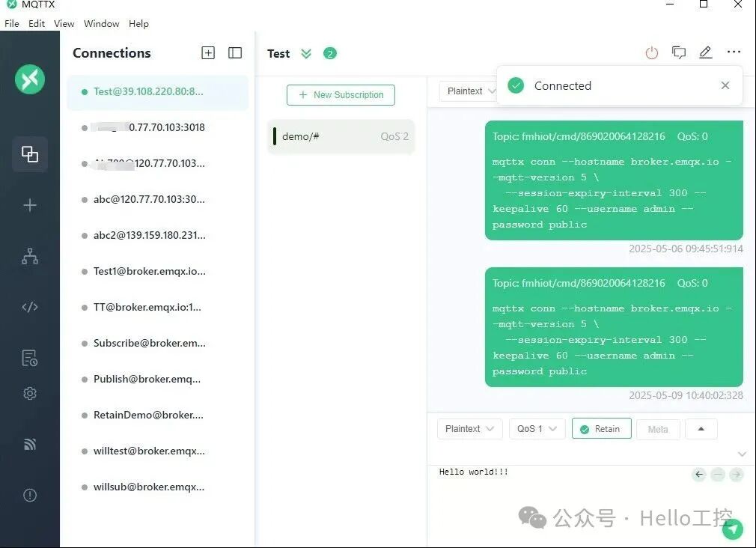The height and width of the screenshot is (548, 756).
Task: Select the abc2@139.159.180.231 connection
Action: [x=158, y=235]
